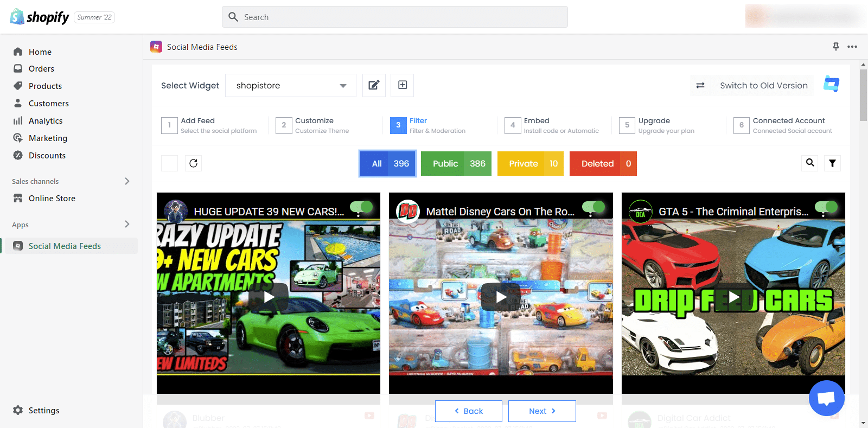This screenshot has width=868, height=428.
Task: Click the Next button
Action: click(542, 411)
